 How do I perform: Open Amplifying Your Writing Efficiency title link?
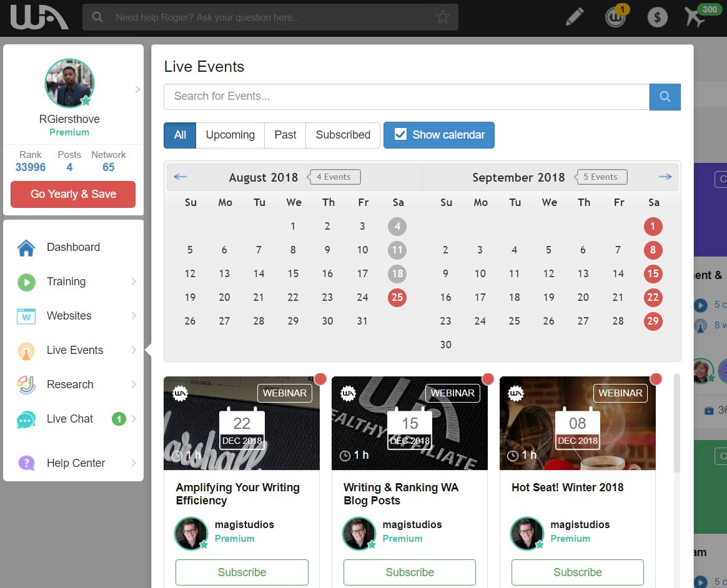click(x=238, y=494)
